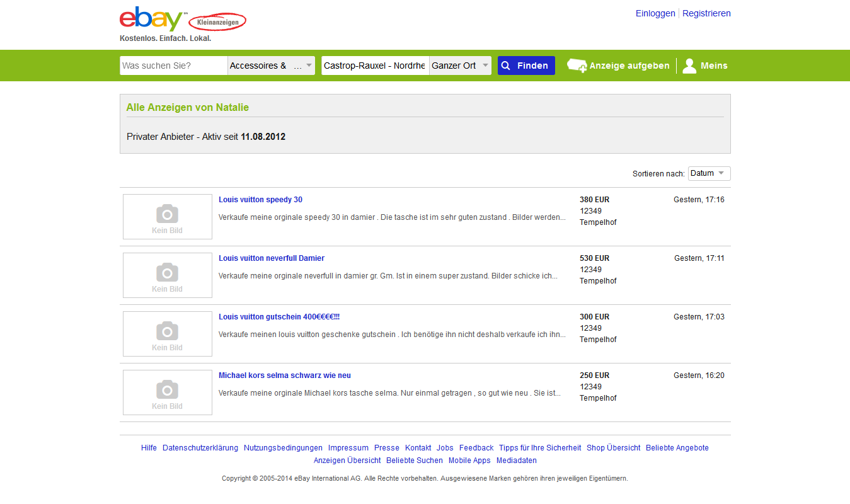Click the Einloggen link
Viewport: 850px width, 504px height.
pos(655,13)
